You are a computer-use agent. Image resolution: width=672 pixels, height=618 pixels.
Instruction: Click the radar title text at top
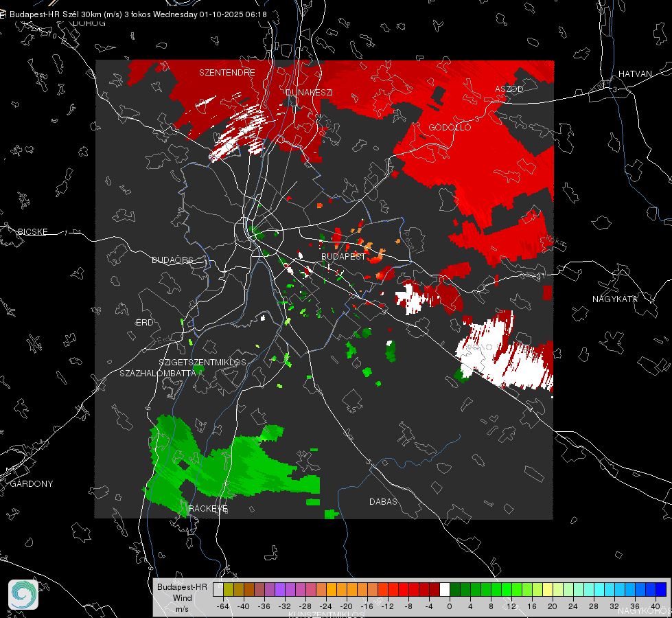pos(138,14)
